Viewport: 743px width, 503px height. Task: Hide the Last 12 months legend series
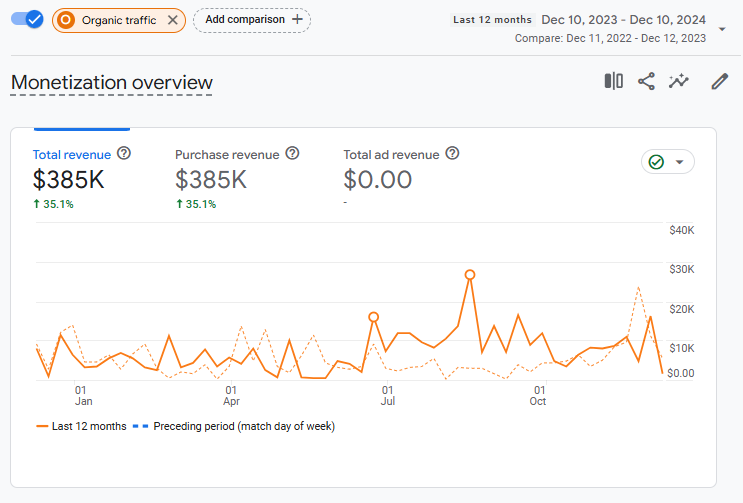pyautogui.click(x=81, y=426)
